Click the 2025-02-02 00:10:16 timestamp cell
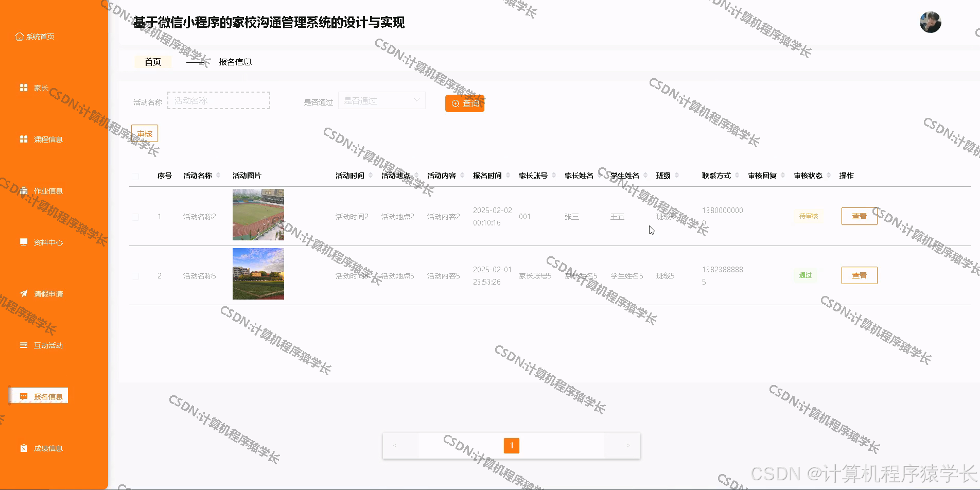 tap(493, 217)
